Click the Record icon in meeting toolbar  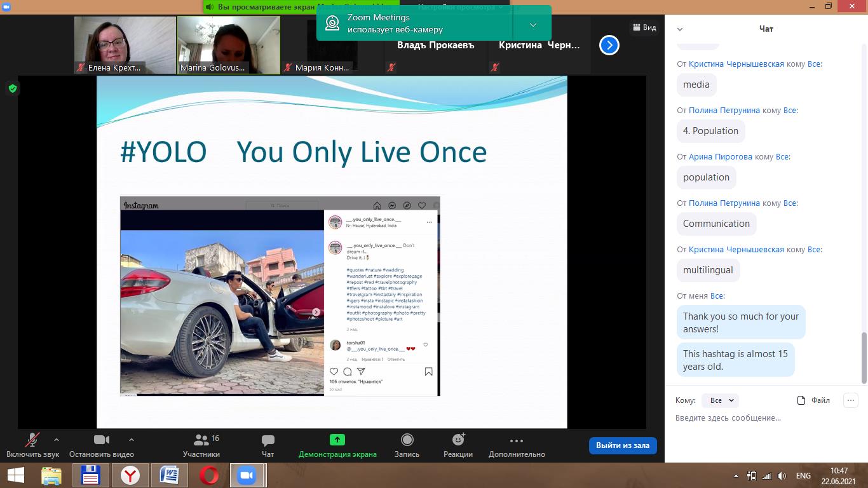(407, 440)
